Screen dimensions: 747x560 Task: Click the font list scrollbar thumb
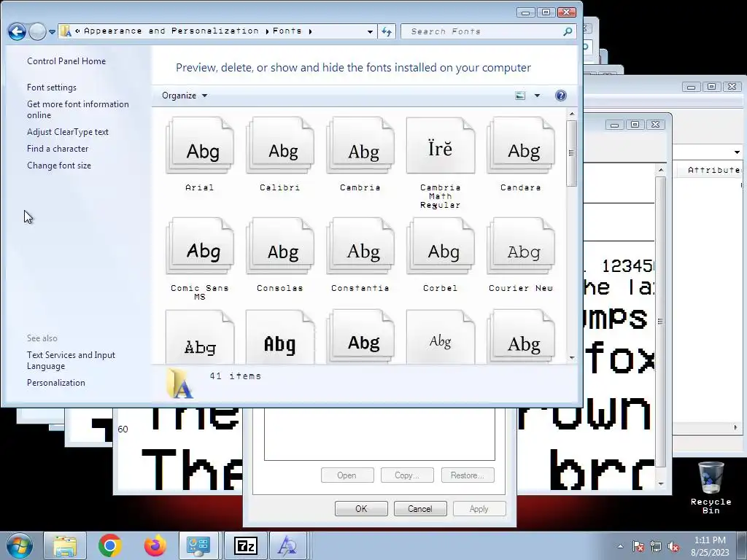coord(572,153)
